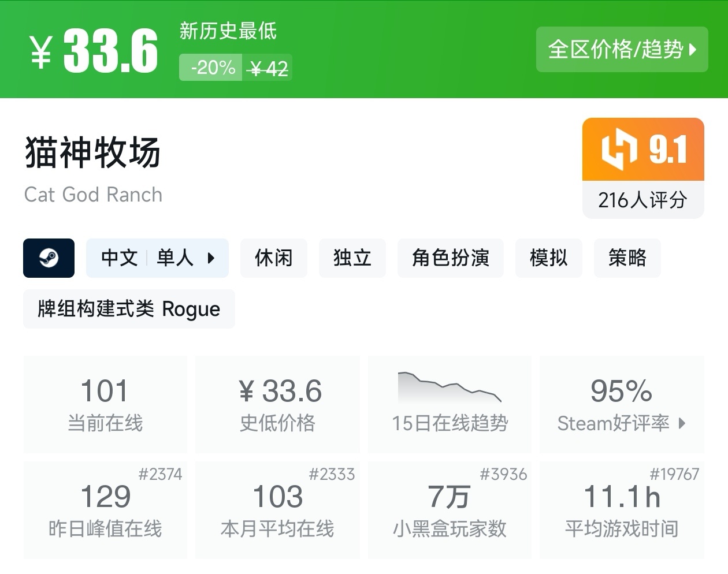Click the -20% discount badge
This screenshot has height=574, width=728.
(211, 68)
